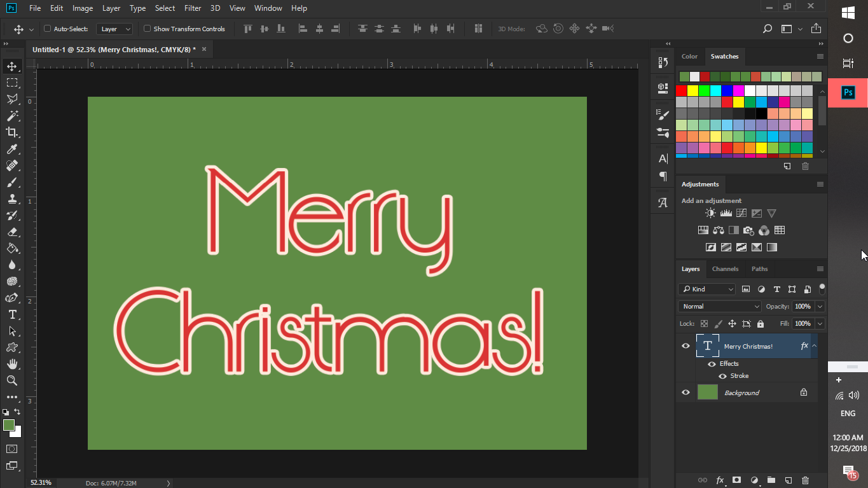The image size is (868, 488).
Task: Pick the yellow swatch in Swatches
Action: pyautogui.click(x=692, y=90)
